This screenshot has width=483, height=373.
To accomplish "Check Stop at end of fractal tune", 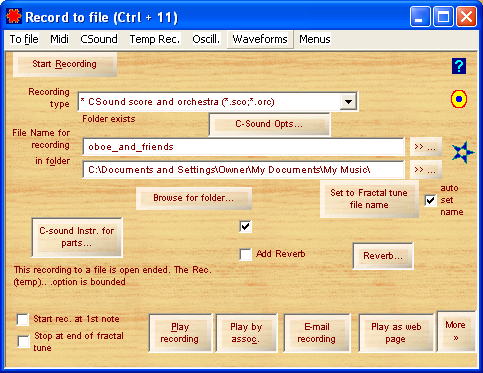I will click(23, 342).
